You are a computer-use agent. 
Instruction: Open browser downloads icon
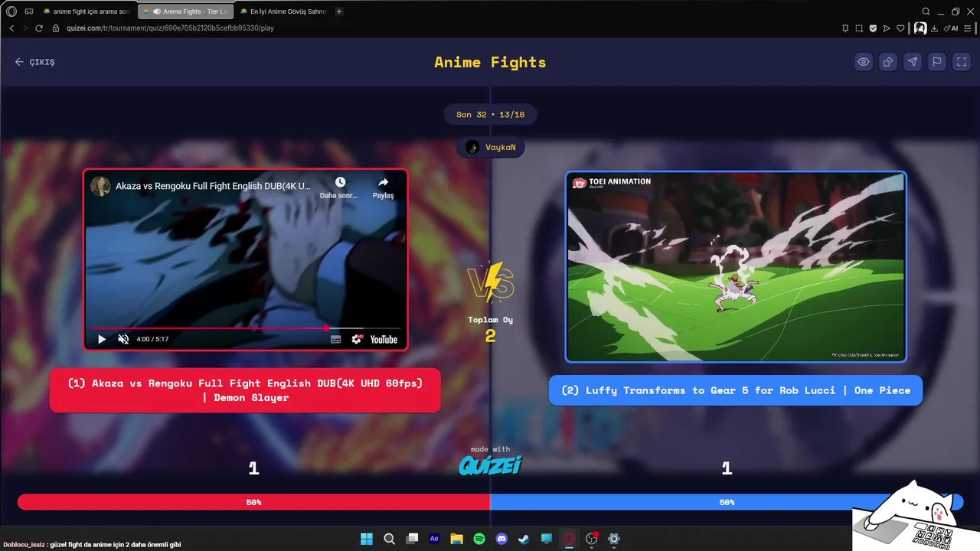pyautogui.click(x=934, y=28)
